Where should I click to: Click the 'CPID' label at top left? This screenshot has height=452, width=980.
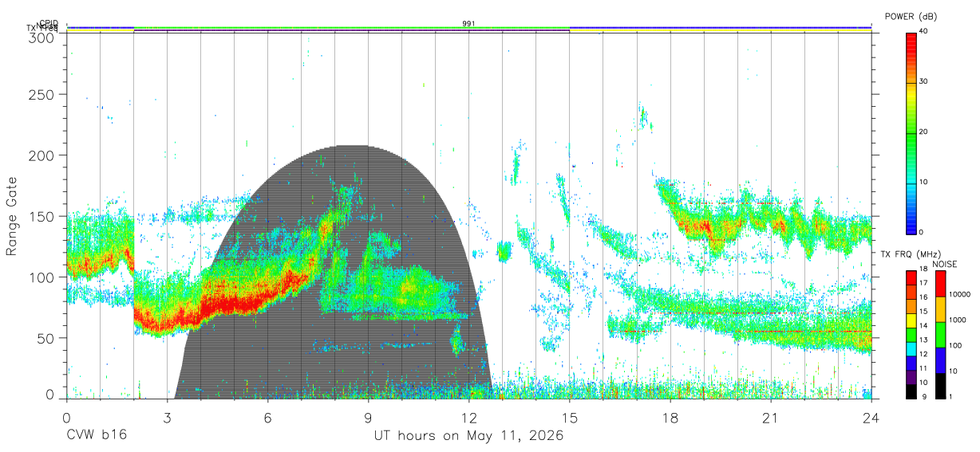point(49,23)
